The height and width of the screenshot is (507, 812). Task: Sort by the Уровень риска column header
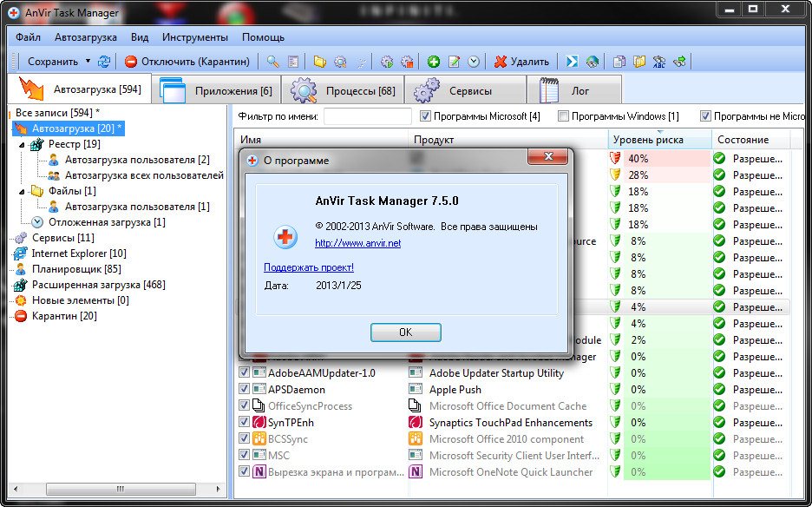[x=659, y=140]
